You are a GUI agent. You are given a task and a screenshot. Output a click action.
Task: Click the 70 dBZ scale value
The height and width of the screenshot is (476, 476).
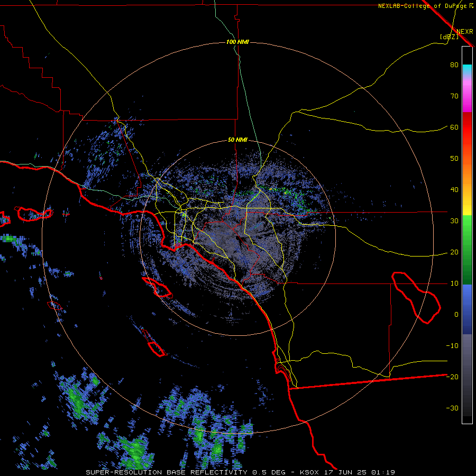pyautogui.click(x=454, y=96)
